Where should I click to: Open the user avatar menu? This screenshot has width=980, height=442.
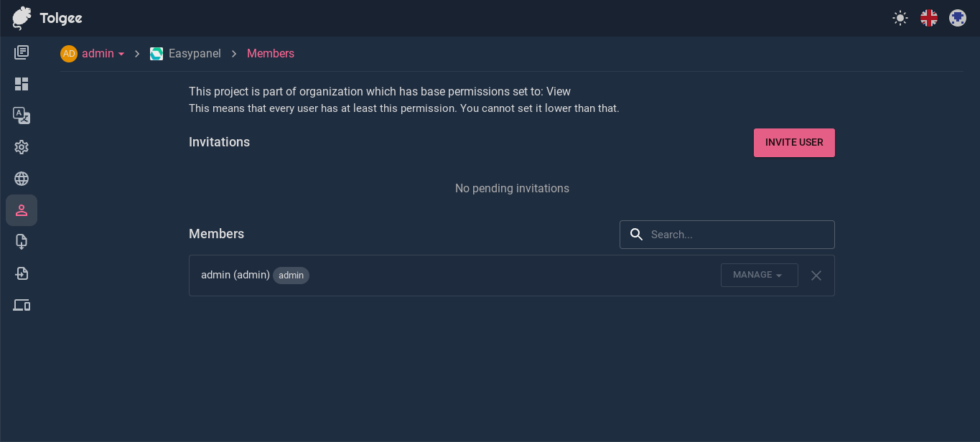pos(957,18)
